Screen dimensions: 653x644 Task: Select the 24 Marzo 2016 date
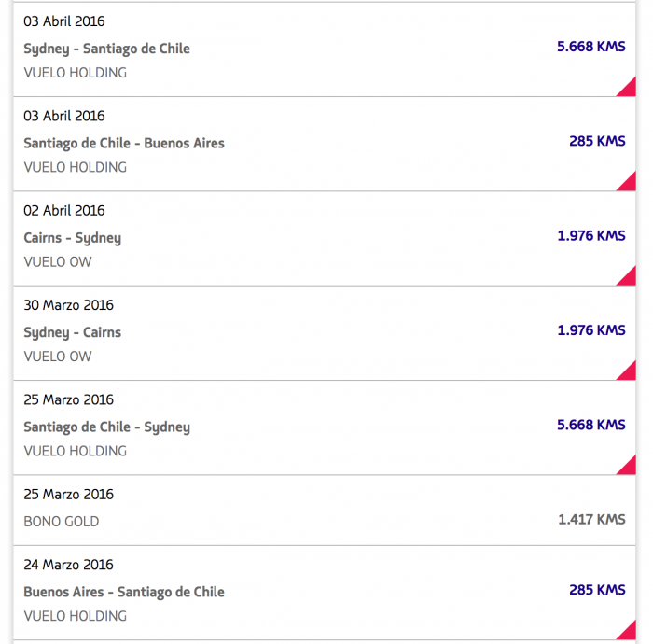(x=68, y=565)
